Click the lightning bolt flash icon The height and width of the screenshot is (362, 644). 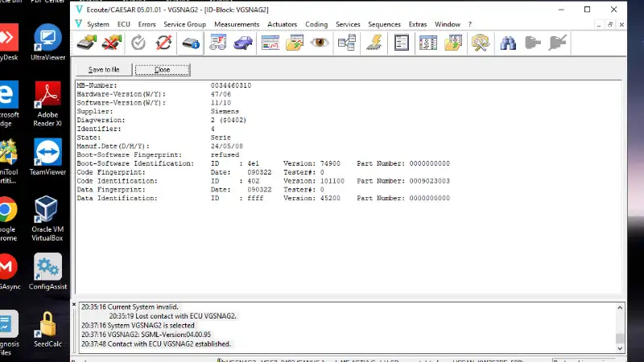pyautogui.click(x=374, y=43)
